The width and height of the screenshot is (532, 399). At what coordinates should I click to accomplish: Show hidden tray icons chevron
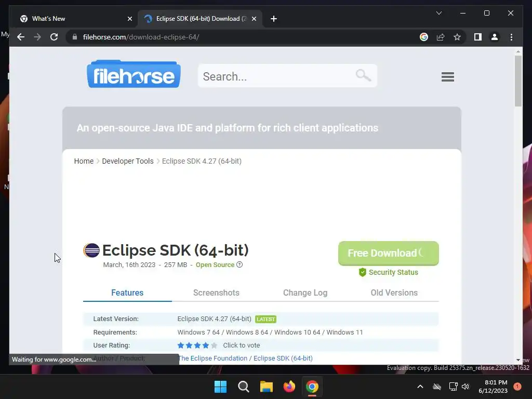click(420, 387)
